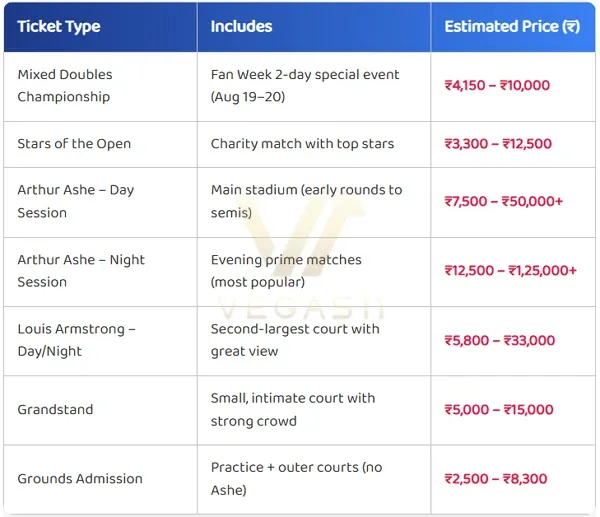600x517 pixels.
Task: Select the Mixed Doubles Championship ticket cell
Action: (65, 86)
